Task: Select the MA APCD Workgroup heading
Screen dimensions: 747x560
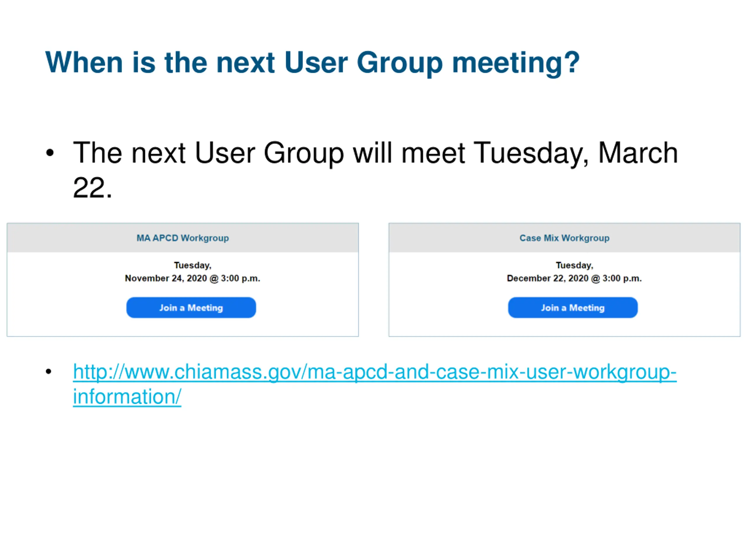Action: click(182, 238)
